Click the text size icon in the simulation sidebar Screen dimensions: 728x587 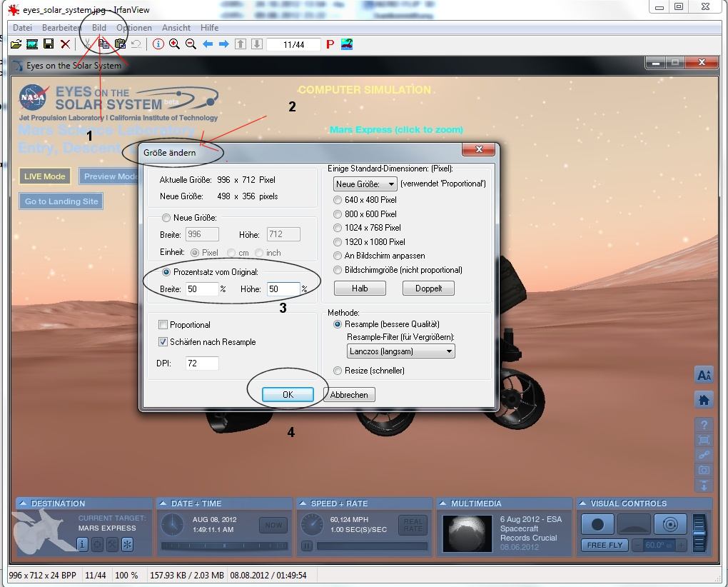(x=704, y=375)
